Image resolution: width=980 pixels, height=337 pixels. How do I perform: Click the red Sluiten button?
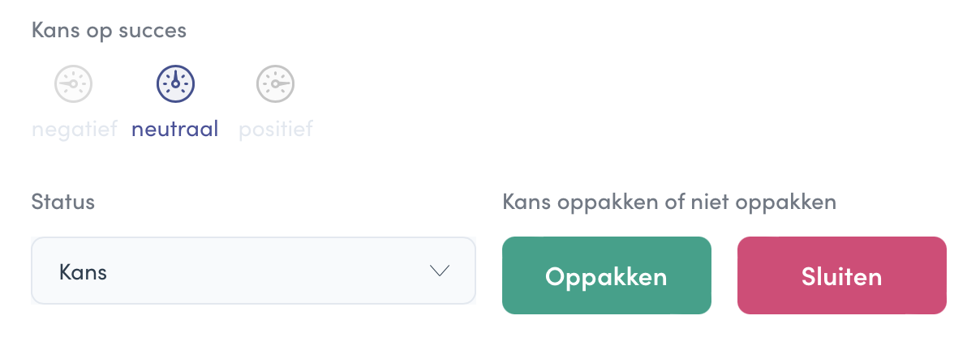click(x=842, y=275)
